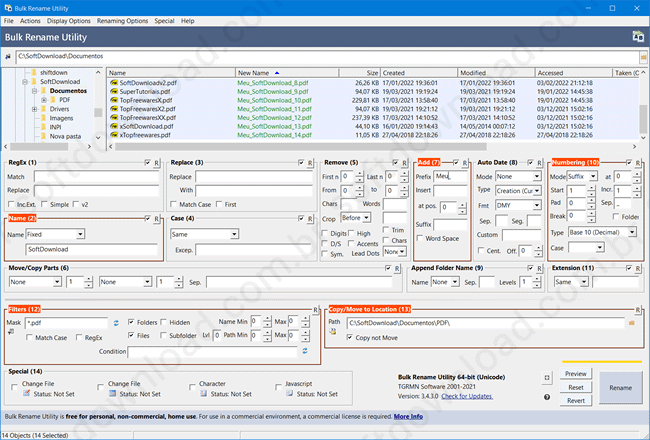Click the folder browse icon beside the path bar

click(643, 57)
